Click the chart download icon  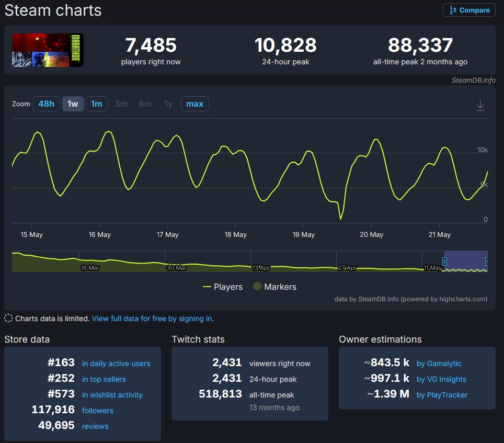click(480, 106)
